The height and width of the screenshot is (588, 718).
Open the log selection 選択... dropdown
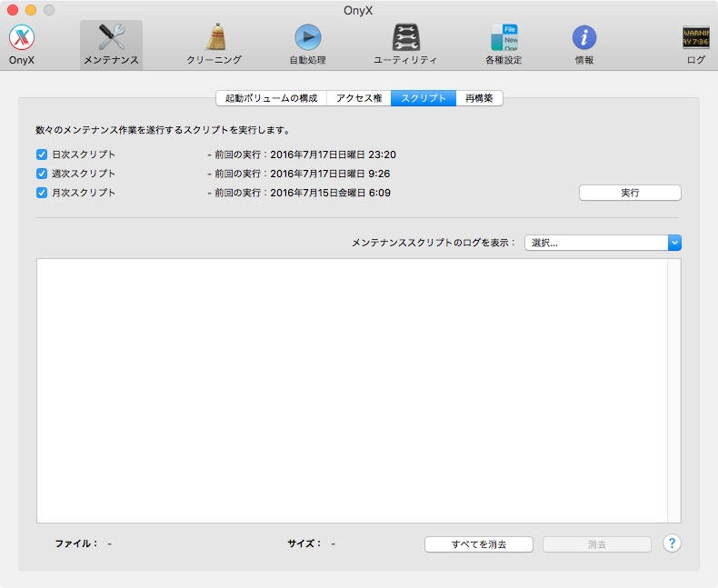(x=603, y=243)
